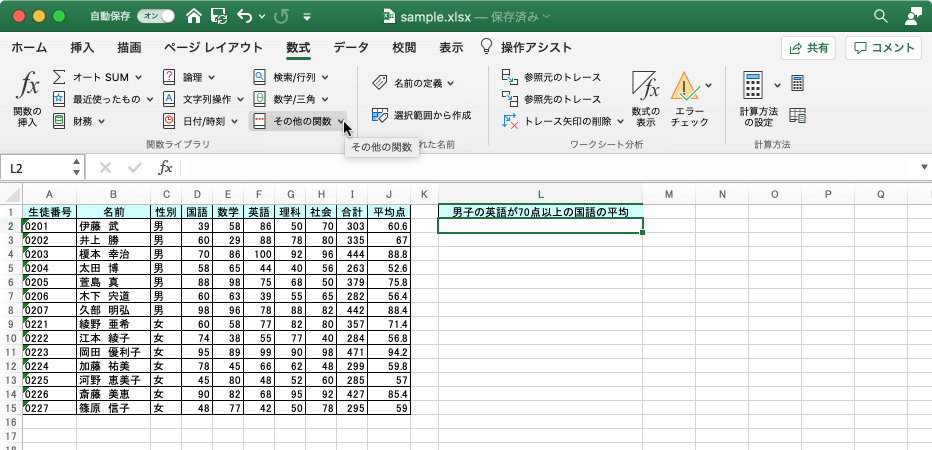Select column J header
The image size is (932, 450).
389,194
